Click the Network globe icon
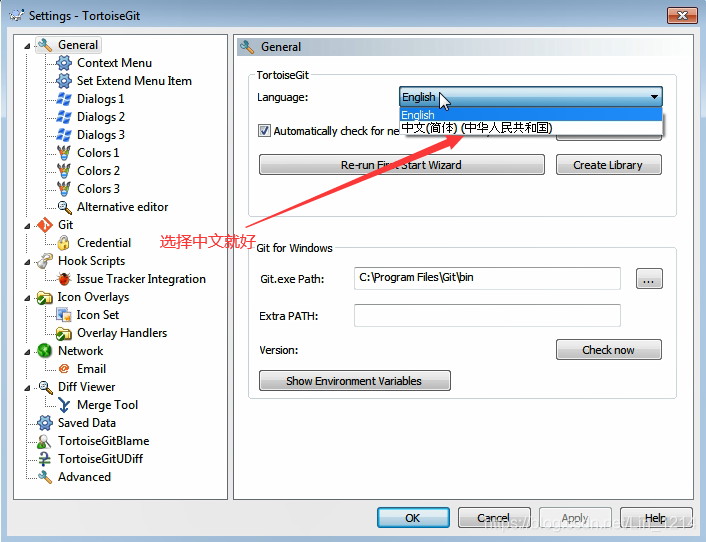 pos(45,351)
